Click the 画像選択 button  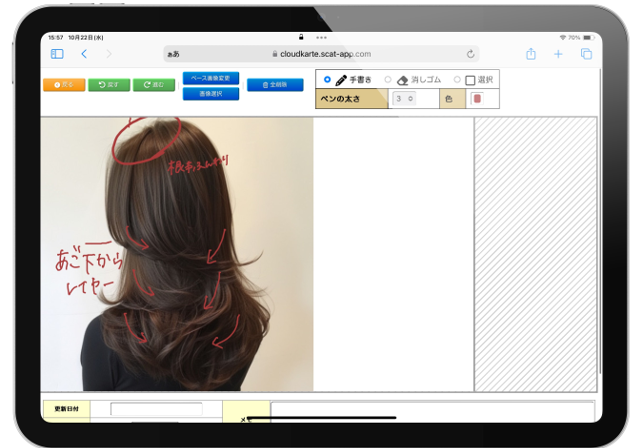[210, 93]
